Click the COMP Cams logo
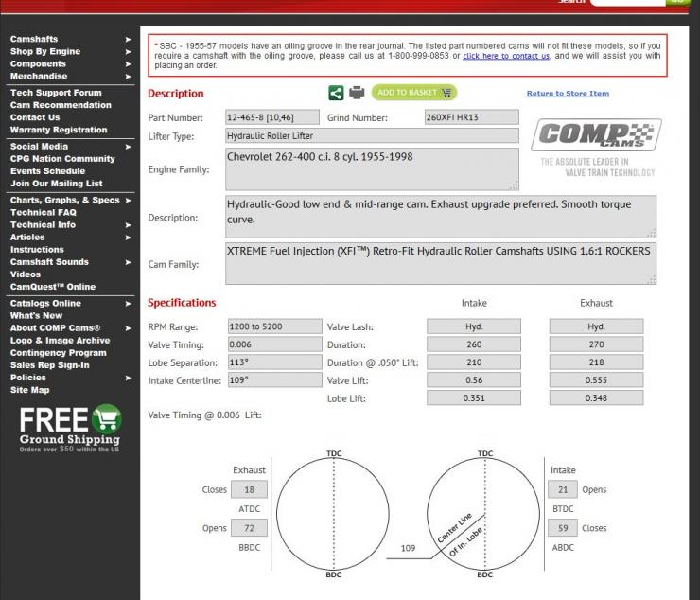The image size is (700, 600). point(597,135)
